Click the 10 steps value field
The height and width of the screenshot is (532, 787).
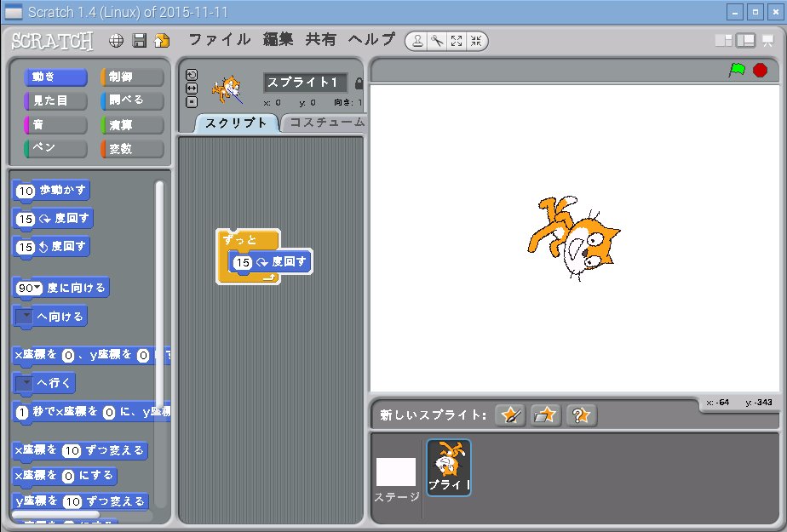26,191
